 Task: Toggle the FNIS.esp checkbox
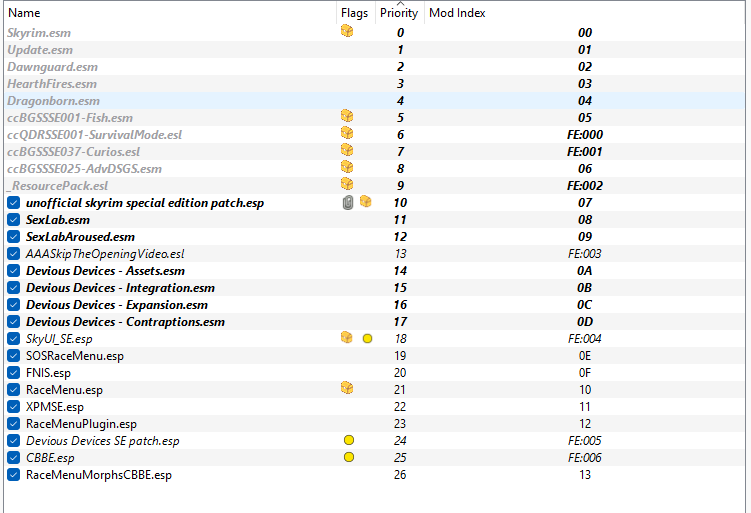click(14, 373)
